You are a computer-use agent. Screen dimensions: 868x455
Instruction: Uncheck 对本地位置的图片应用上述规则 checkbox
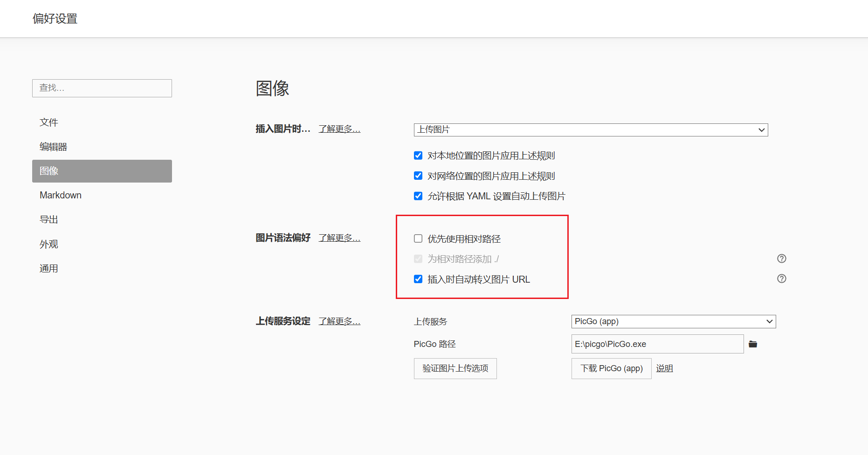(418, 156)
